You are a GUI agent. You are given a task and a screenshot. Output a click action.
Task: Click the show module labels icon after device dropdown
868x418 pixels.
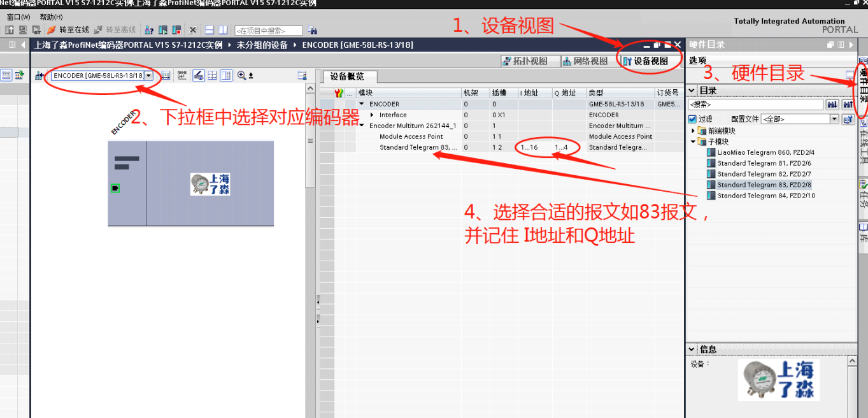[166, 76]
